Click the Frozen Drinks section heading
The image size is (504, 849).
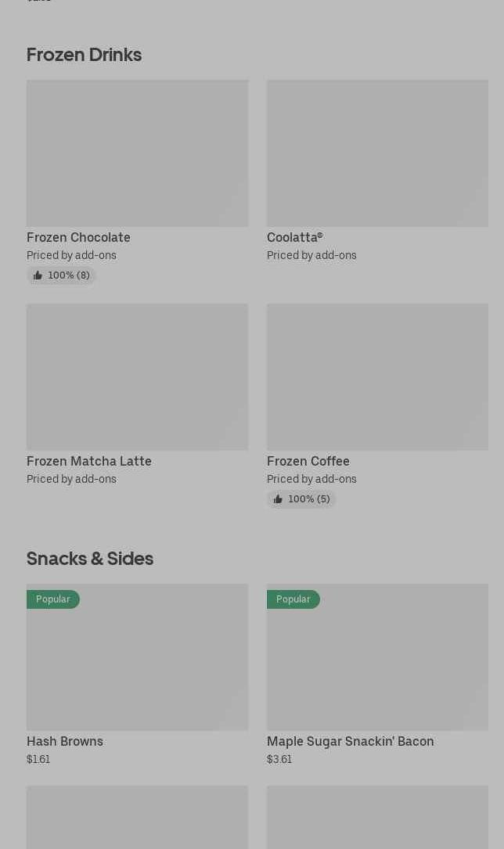(x=84, y=55)
